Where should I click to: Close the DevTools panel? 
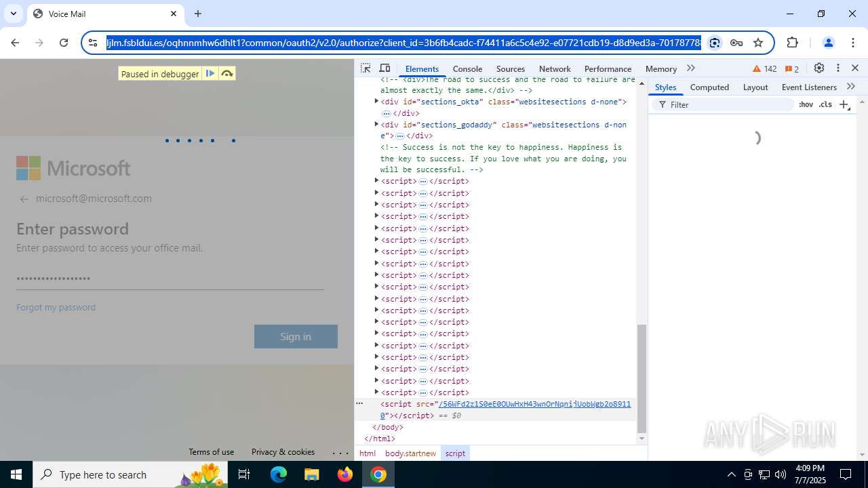855,68
